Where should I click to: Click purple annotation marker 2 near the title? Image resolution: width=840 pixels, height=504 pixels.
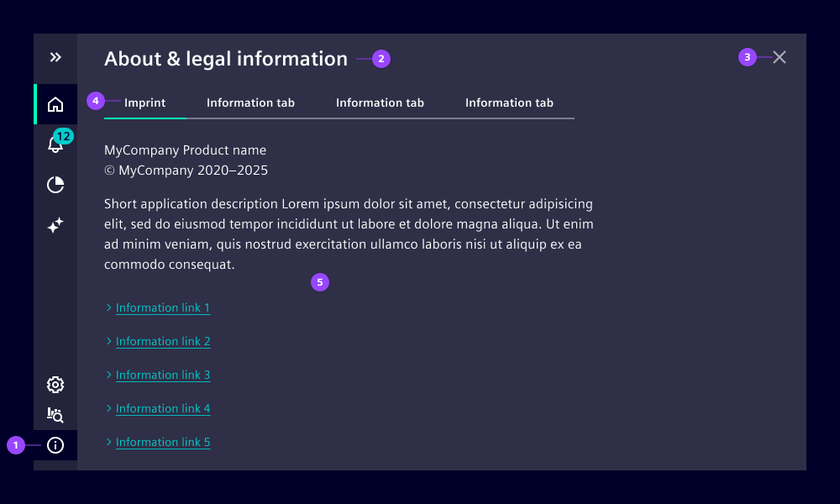[381, 59]
